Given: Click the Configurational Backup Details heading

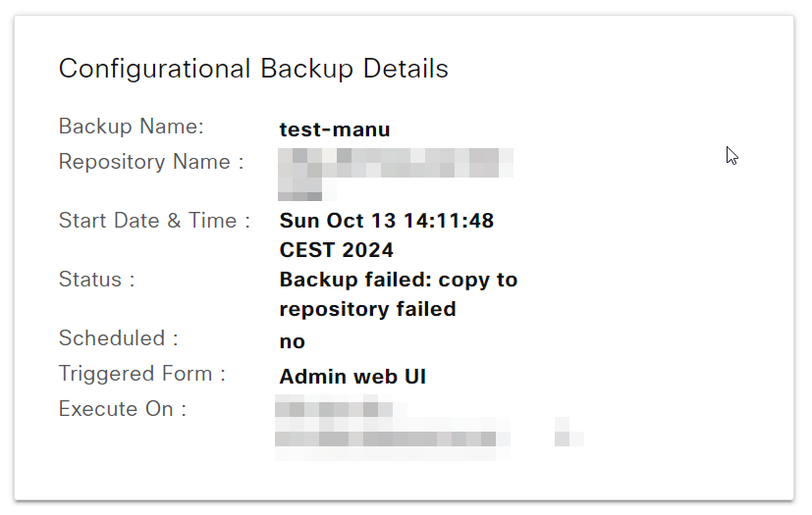Looking at the screenshot, I should click(x=253, y=69).
